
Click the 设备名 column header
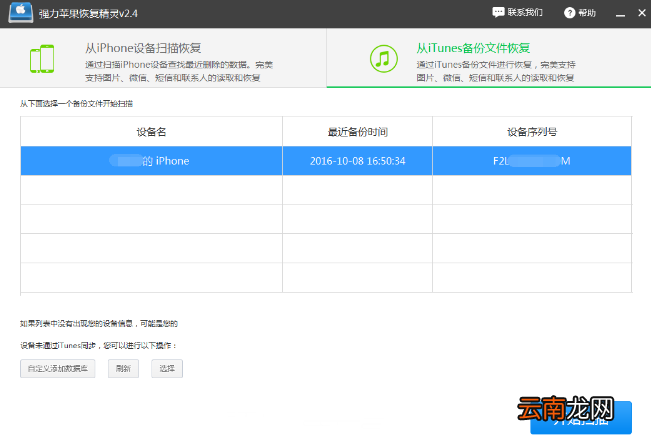click(x=152, y=132)
